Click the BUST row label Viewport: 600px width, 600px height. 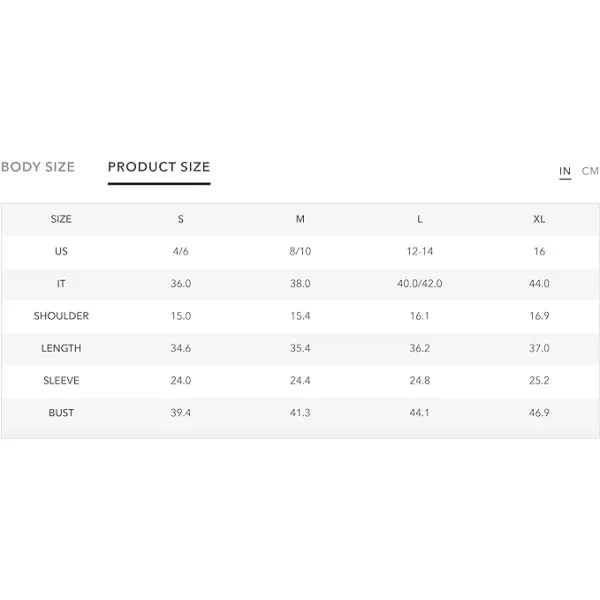(x=61, y=413)
